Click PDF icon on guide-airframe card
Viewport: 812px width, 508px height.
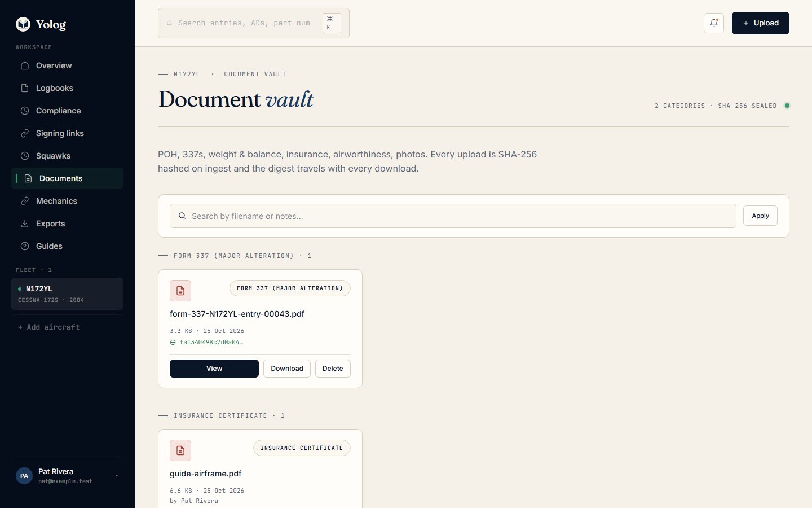(x=180, y=450)
